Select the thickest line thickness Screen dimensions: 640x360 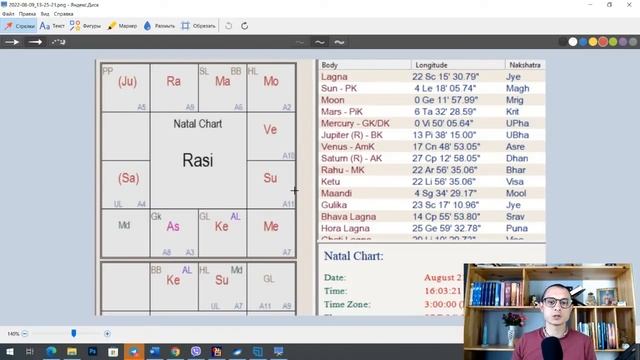[339, 42]
